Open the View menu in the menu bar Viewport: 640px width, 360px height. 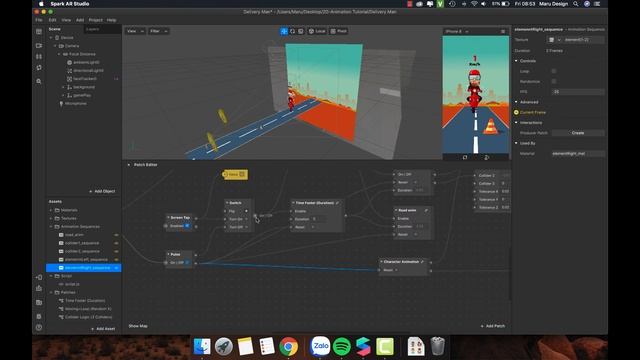pyautogui.click(x=66, y=20)
